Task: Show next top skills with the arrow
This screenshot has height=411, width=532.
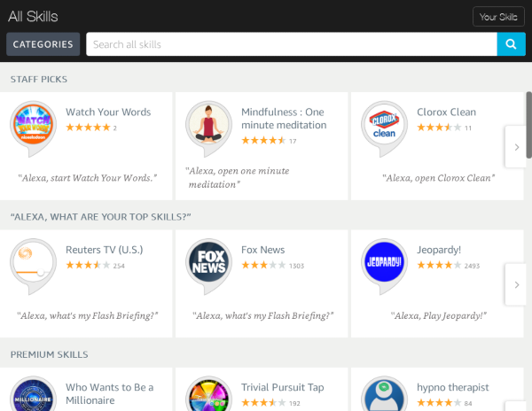Action: coord(516,284)
